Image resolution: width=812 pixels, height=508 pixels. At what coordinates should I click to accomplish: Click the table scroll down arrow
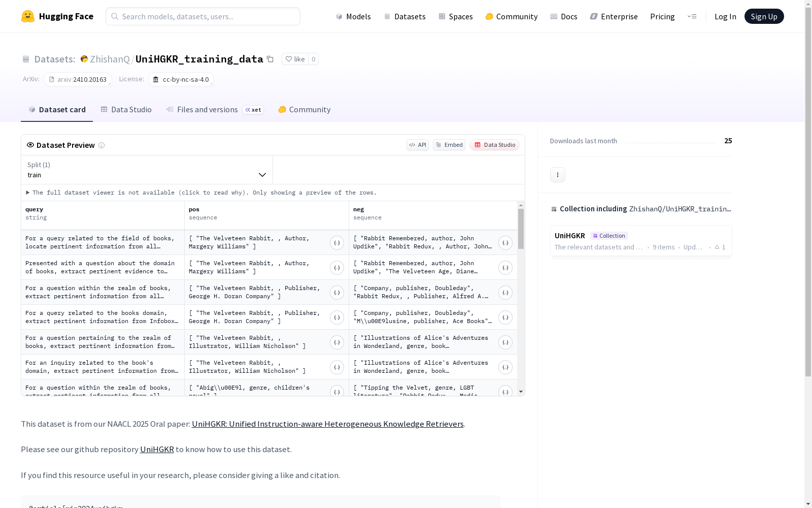pos(521,392)
